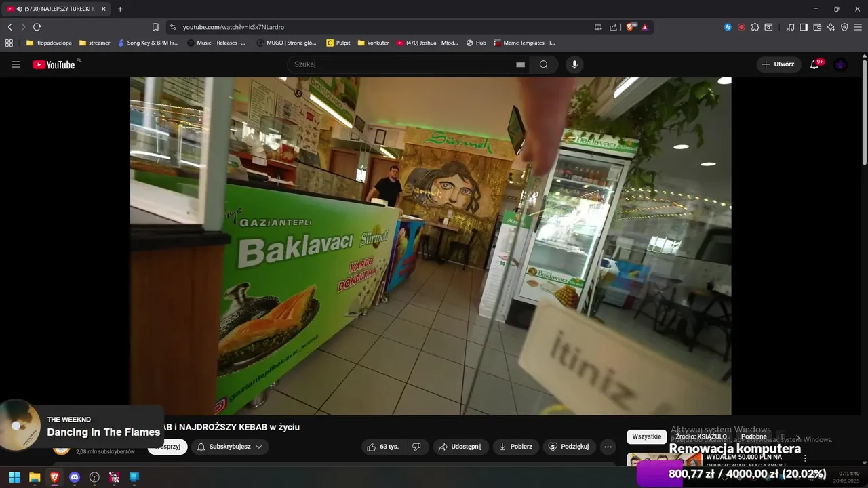The width and height of the screenshot is (868, 488).
Task: Open Brave VPN shield icon
Action: tap(844, 27)
